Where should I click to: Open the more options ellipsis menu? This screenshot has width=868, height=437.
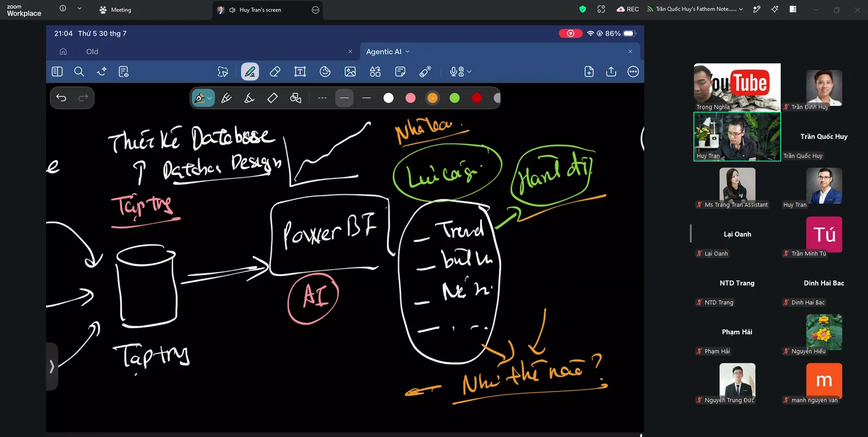[x=633, y=72]
